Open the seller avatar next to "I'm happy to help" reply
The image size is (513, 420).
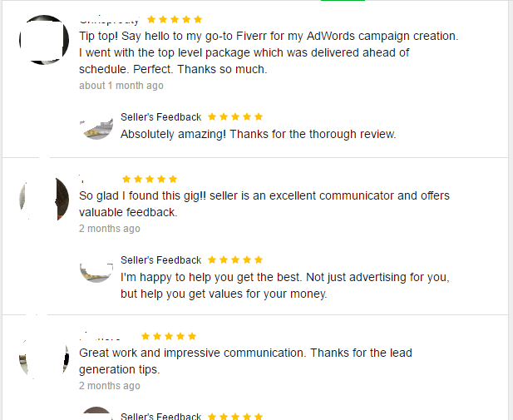(96, 269)
